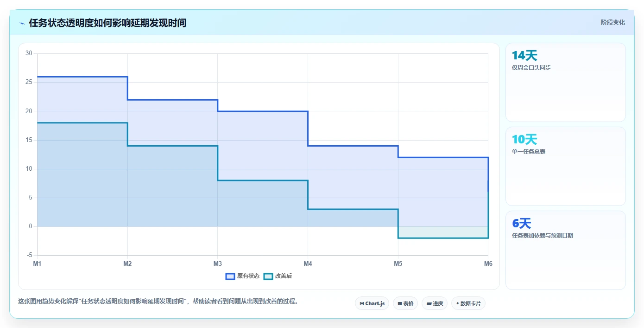644x328 pixels.
Task: Click the M3 x-axis label
Action: coord(218,264)
